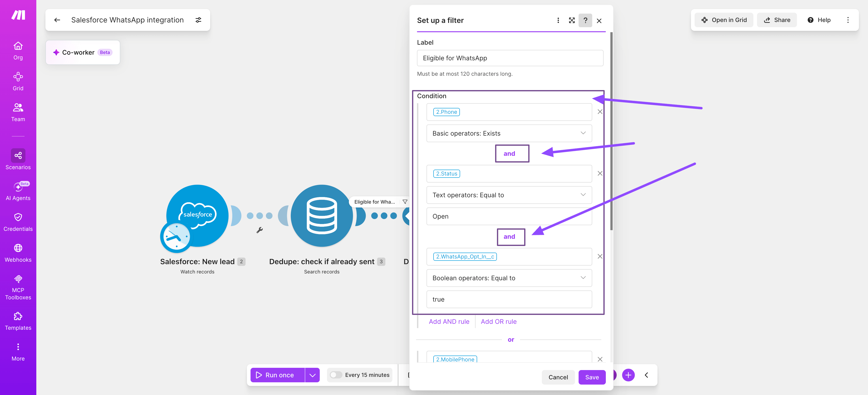The height and width of the screenshot is (395, 868).
Task: Open Templates in the sidebar
Action: (x=18, y=321)
